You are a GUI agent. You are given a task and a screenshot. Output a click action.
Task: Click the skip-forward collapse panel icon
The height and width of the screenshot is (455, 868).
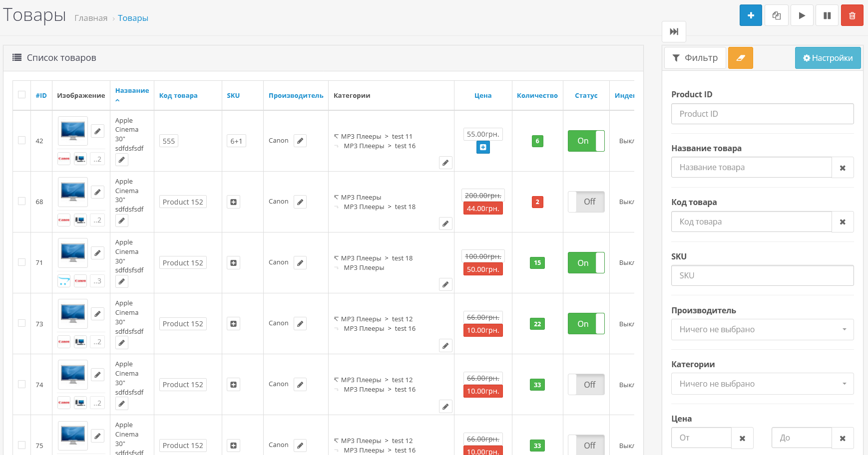(674, 32)
